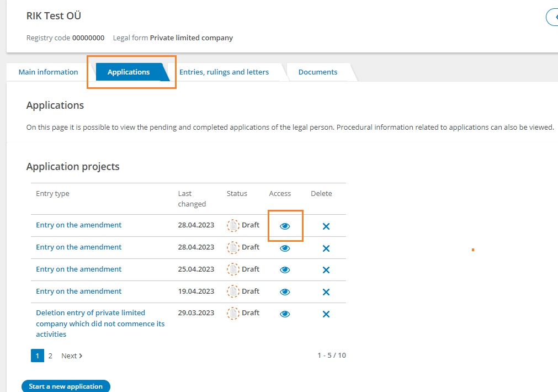This screenshot has height=392, width=558.
Task: Open access eye icon for 25.04.2023 draft
Action: point(285,270)
